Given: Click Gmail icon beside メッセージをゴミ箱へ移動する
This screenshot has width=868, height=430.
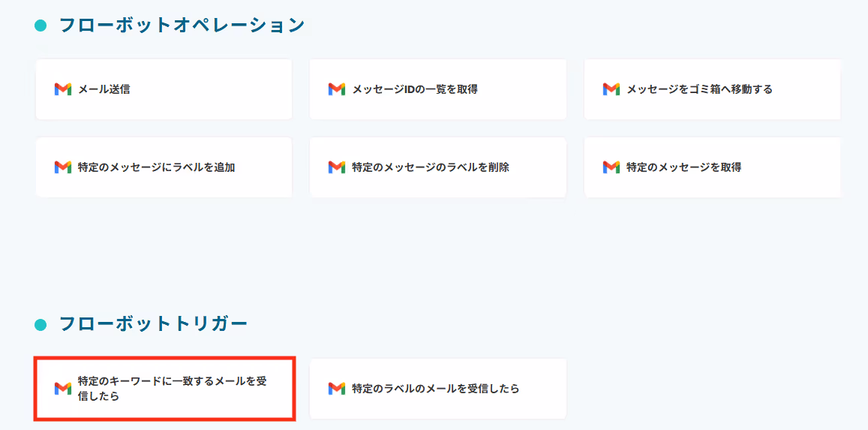Looking at the screenshot, I should [611, 89].
